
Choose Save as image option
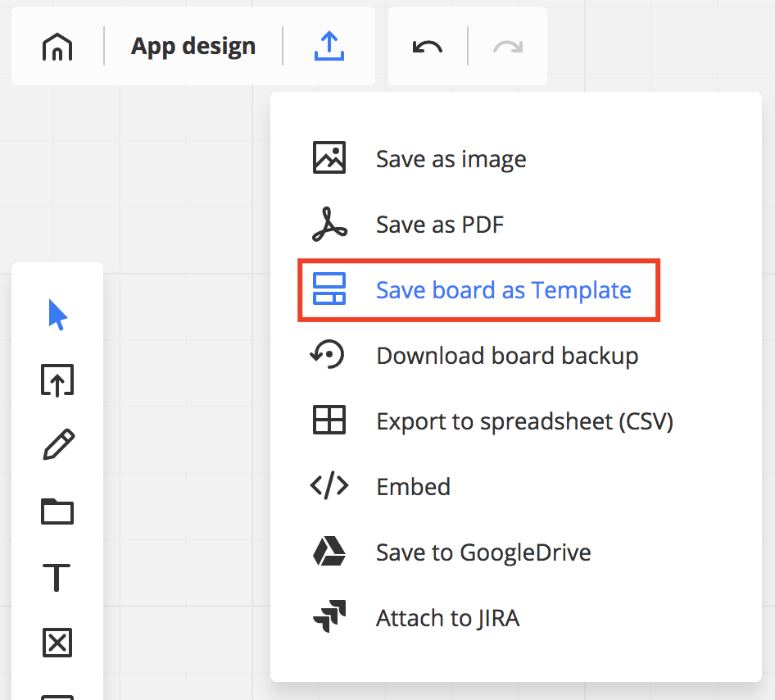click(451, 159)
